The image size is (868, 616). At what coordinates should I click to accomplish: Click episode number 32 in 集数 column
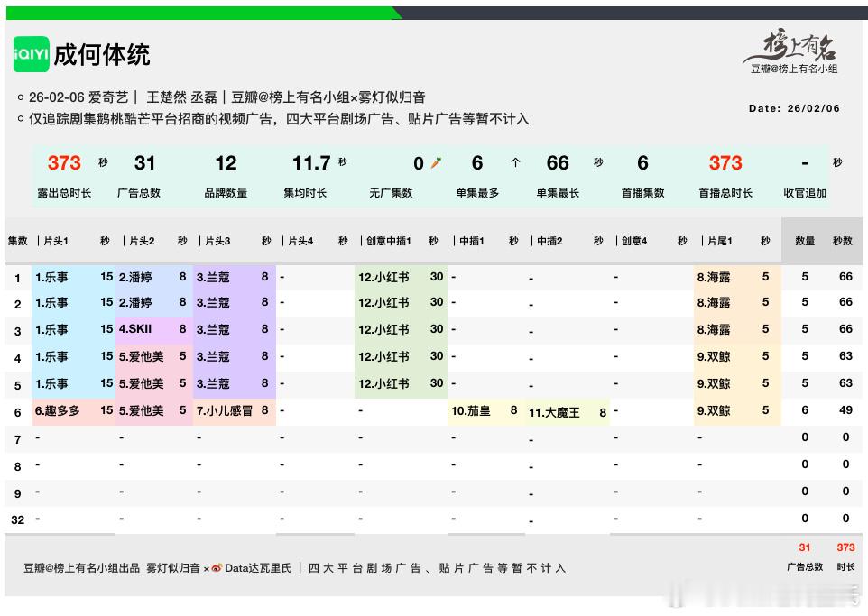coord(18,519)
